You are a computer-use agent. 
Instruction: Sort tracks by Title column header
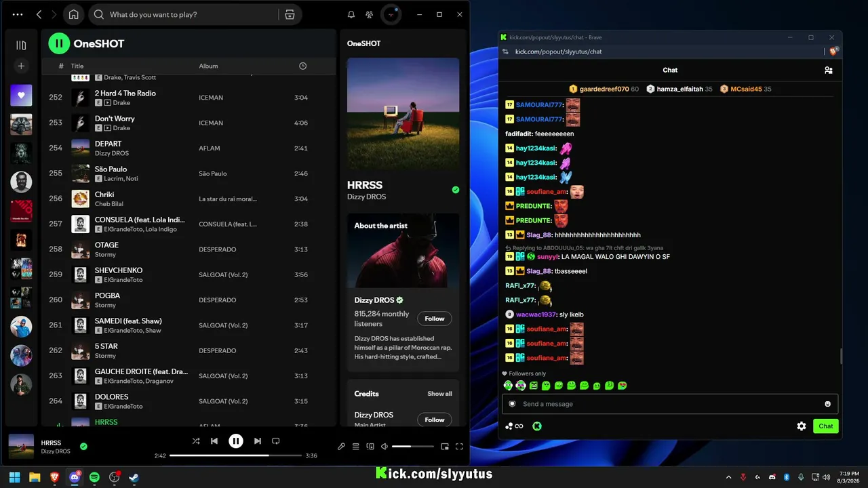(77, 66)
